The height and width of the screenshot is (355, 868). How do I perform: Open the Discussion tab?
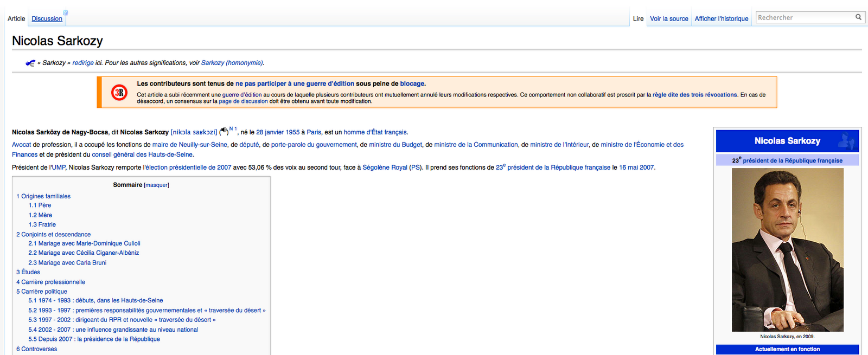(47, 19)
